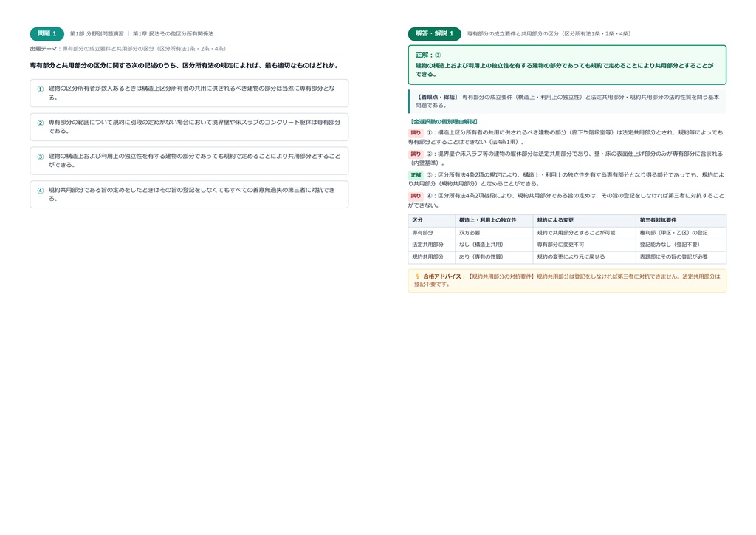Click the 正解:③ answer box

567,64
